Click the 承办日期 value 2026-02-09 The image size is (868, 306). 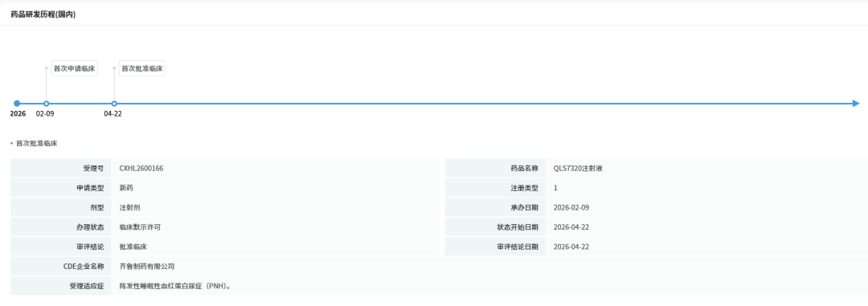point(571,207)
